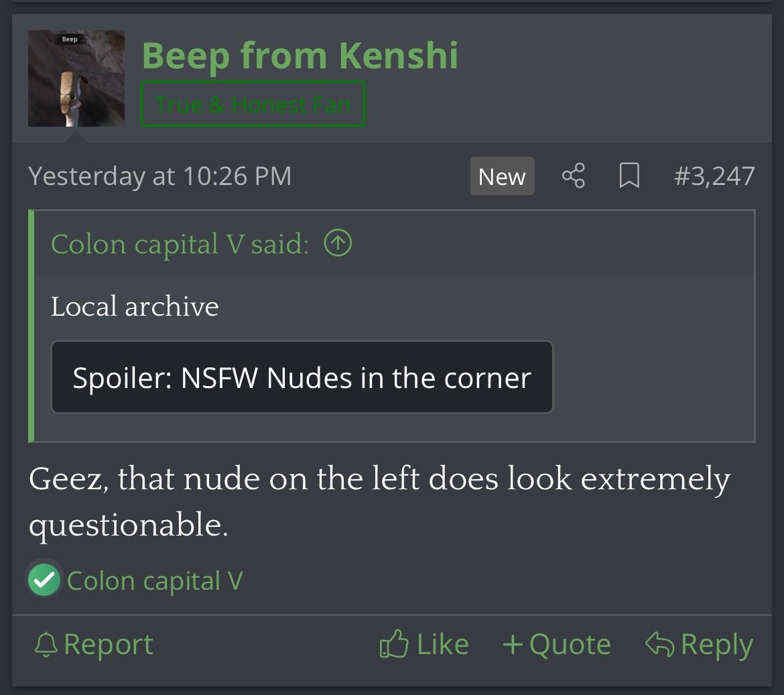Viewport: 784px width, 695px height.
Task: Click the share icon in post header
Action: pos(573,176)
